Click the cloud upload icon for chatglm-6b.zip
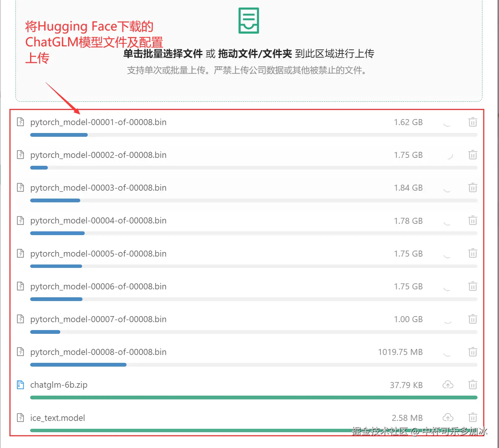Viewport: 499px width, 448px height. (448, 385)
